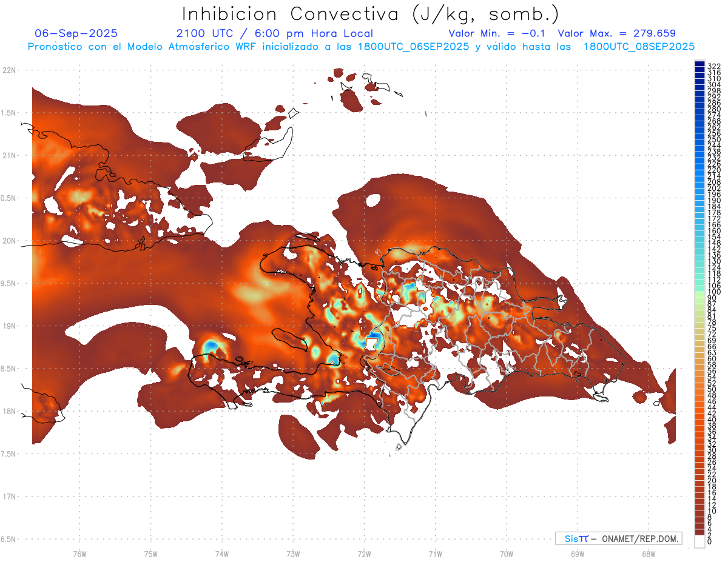Image resolution: width=728 pixels, height=562 pixels.
Task: Click the Valor Min. = -0.1 readout
Action: 499,33
